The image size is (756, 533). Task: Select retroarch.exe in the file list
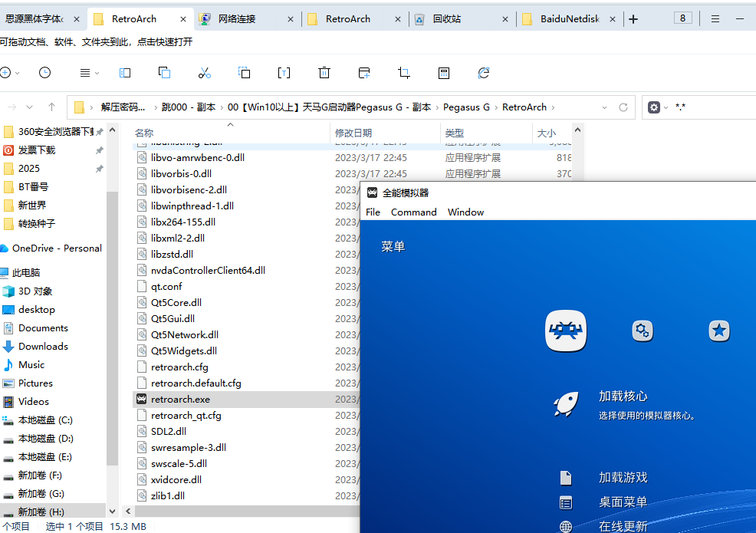pyautogui.click(x=180, y=399)
